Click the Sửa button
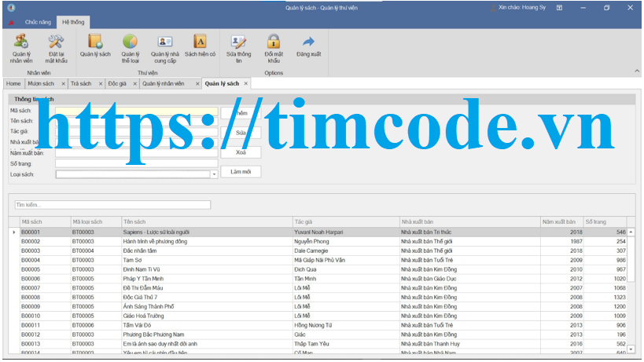The image size is (644, 362). [x=241, y=133]
